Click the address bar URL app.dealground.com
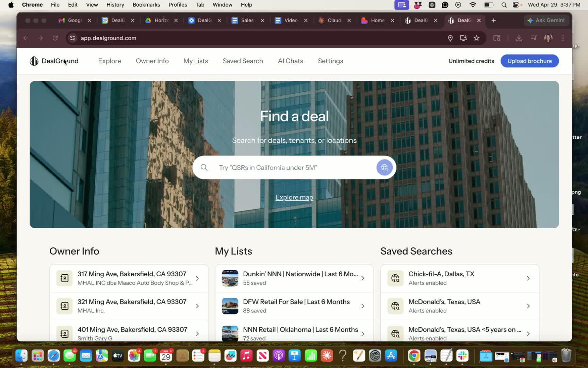This screenshot has width=588, height=368. (109, 38)
